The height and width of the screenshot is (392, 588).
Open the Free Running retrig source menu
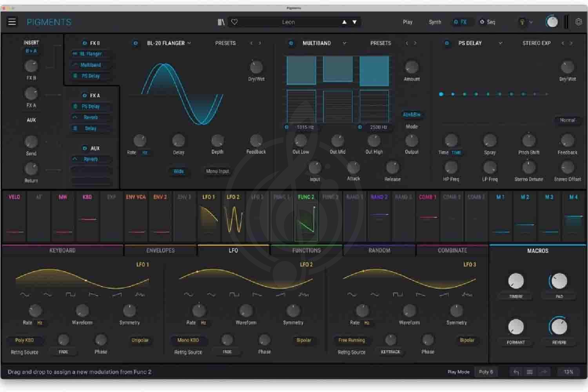(x=352, y=340)
